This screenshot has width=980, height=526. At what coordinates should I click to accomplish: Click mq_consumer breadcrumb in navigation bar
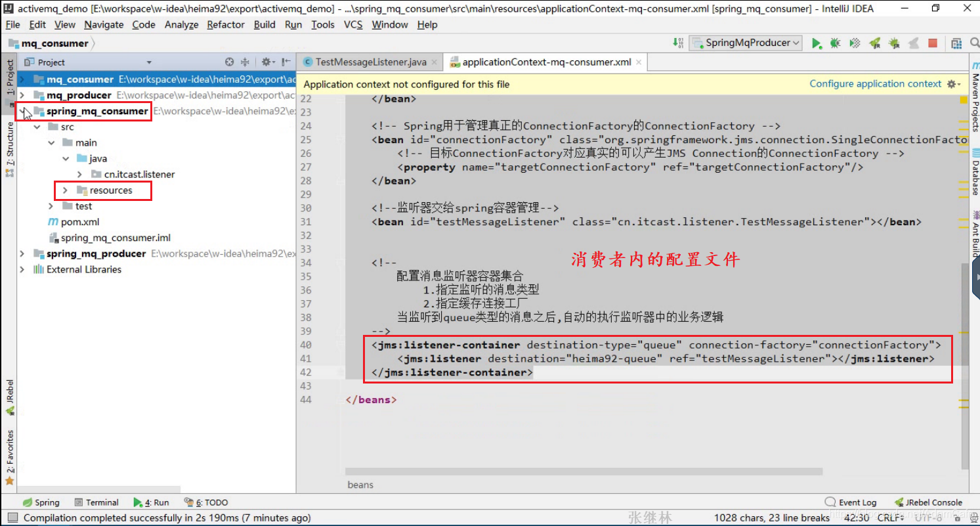pos(54,43)
